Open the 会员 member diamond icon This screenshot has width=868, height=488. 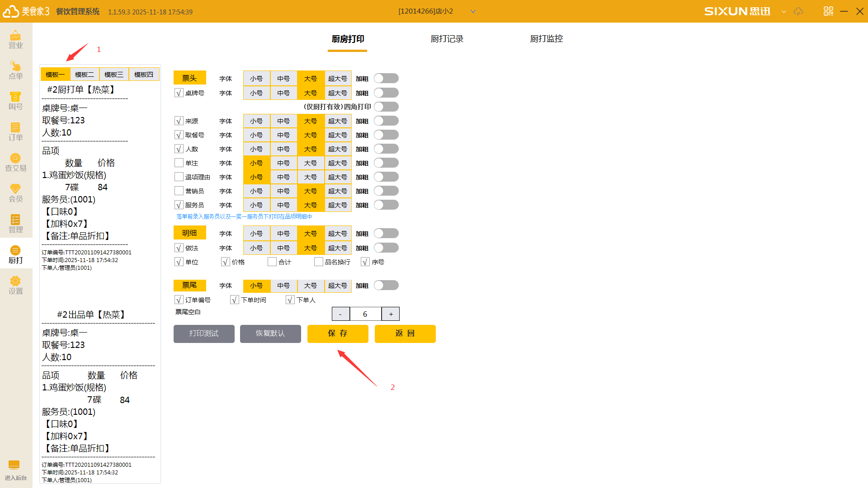[15, 193]
